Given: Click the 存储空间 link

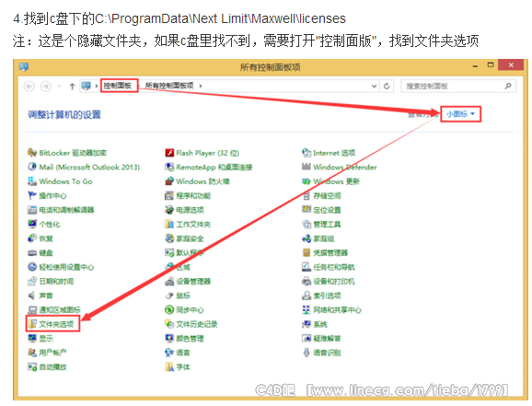Looking at the screenshot, I should (327, 196).
